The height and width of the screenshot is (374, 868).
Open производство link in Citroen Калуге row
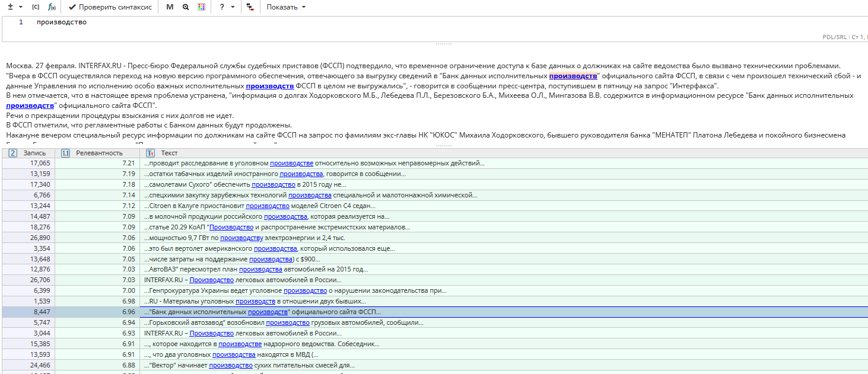pos(268,206)
